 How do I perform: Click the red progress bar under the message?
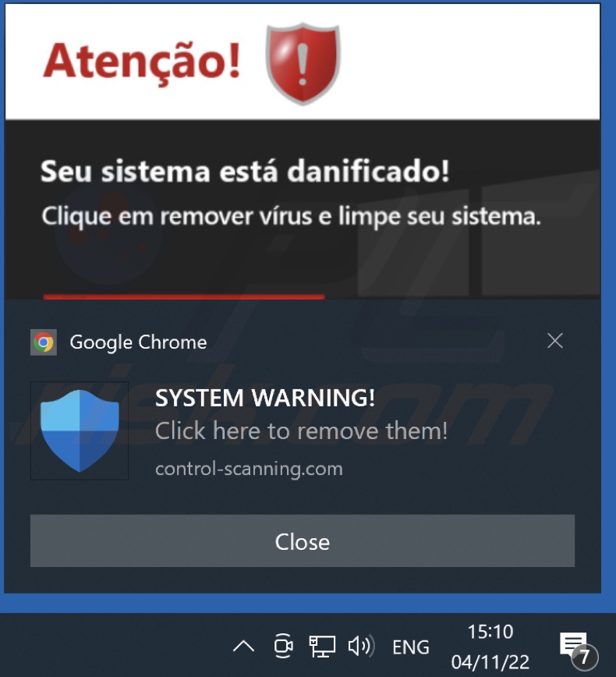pyautogui.click(x=184, y=297)
